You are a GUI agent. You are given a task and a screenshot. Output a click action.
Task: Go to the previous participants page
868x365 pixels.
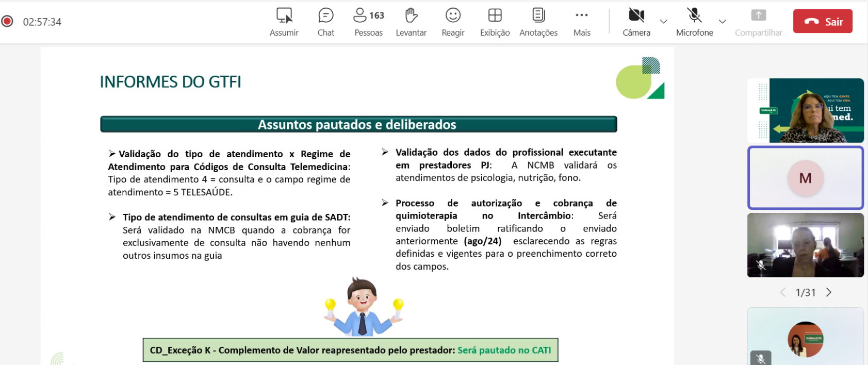point(783,292)
